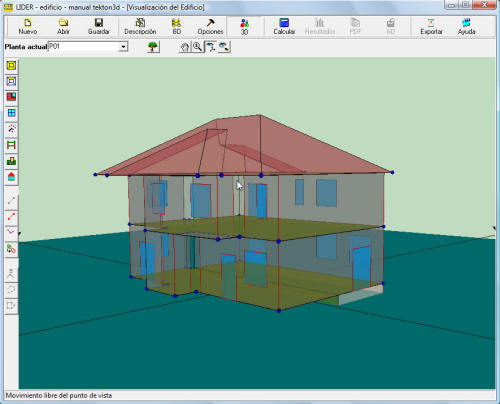
Task: Click the view tool right of rotate
Action: (224, 47)
